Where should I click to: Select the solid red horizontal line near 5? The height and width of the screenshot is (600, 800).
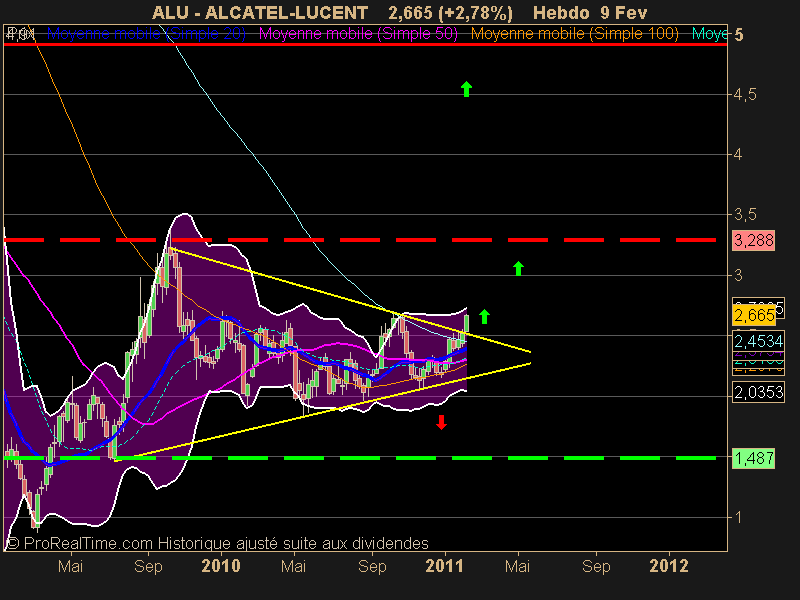point(365,44)
